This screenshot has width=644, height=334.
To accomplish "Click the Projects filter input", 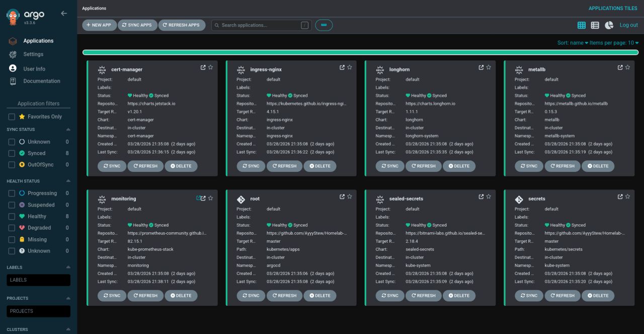I will (39, 311).
